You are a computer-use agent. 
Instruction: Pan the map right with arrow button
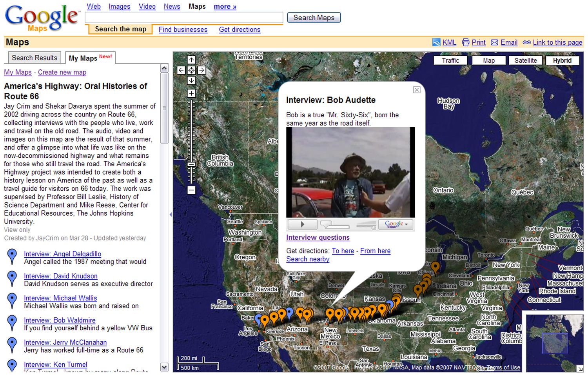(201, 70)
